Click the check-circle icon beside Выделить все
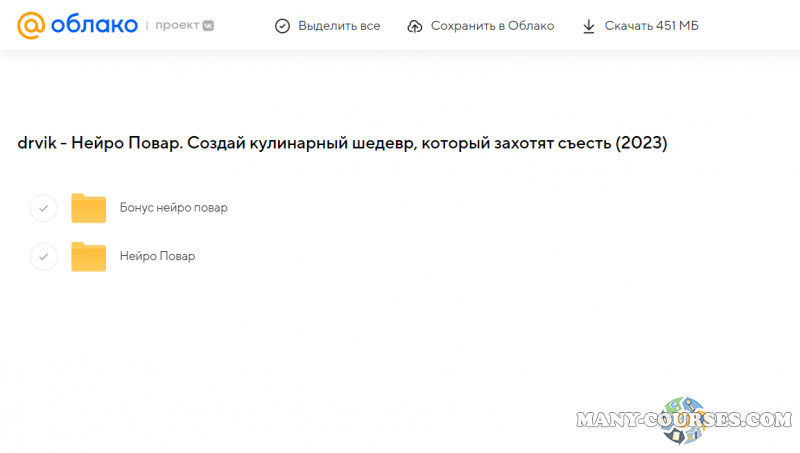 coord(282,26)
